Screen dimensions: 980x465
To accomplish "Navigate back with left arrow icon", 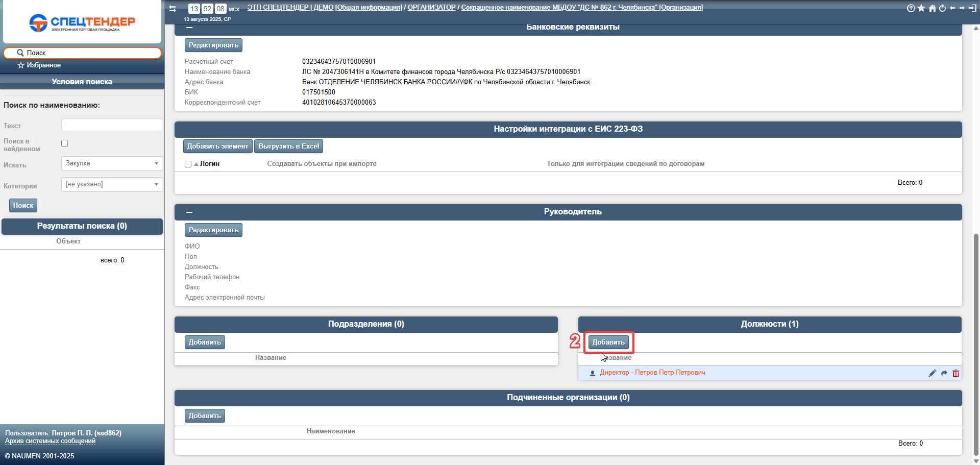I will tap(952, 8).
